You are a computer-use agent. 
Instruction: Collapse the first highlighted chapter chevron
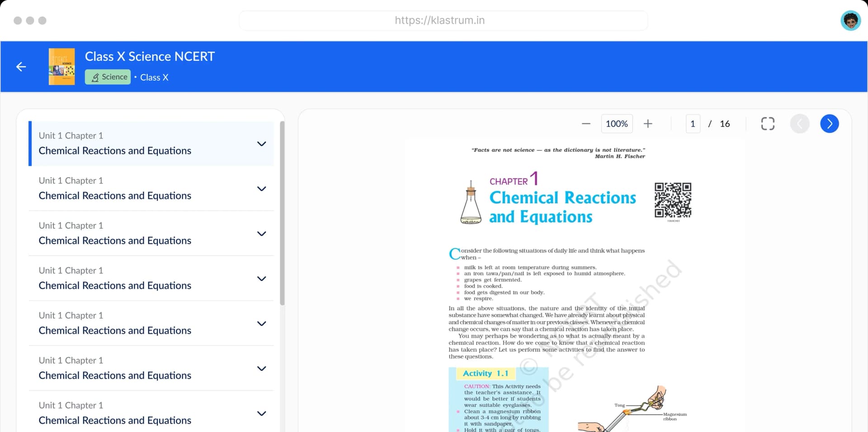coord(261,144)
